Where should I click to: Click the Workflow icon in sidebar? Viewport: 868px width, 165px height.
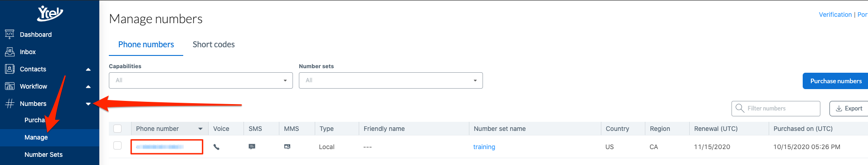pyautogui.click(x=10, y=86)
